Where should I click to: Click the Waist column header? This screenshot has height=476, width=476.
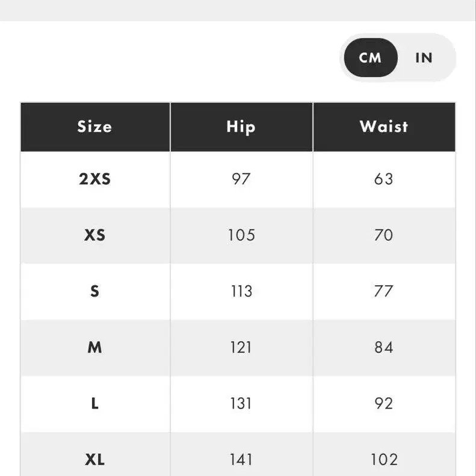click(384, 126)
